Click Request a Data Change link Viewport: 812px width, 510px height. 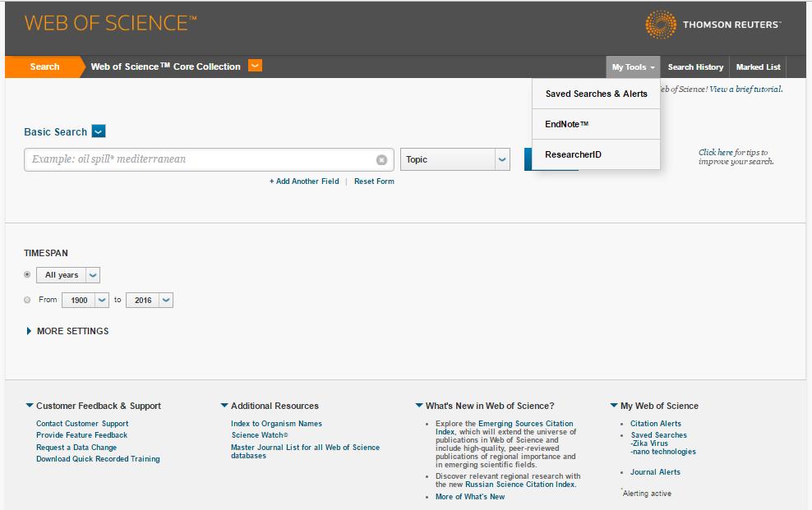tap(76, 448)
